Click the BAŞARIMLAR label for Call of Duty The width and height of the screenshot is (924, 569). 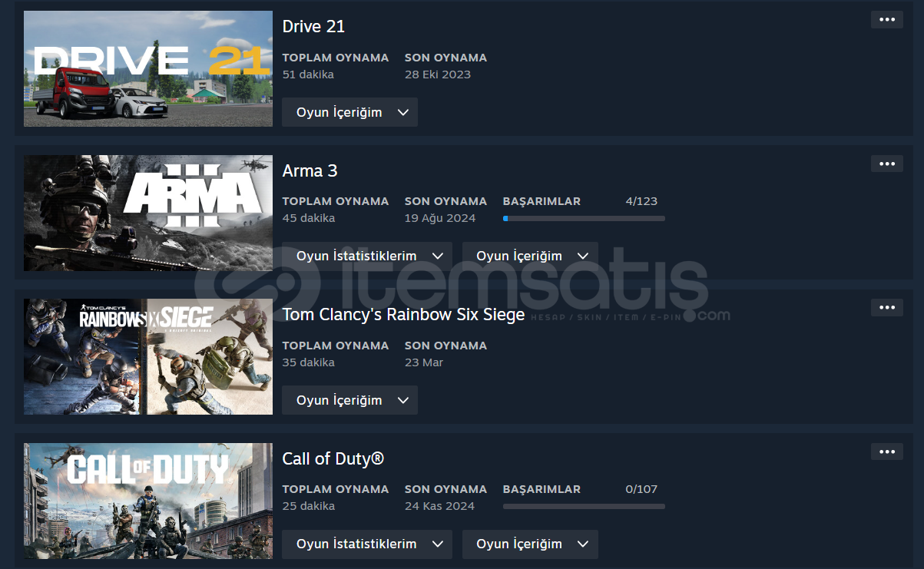[x=541, y=489]
